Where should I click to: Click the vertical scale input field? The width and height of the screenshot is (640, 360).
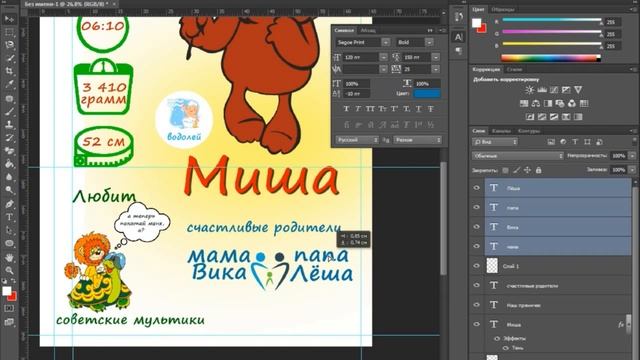tap(357, 84)
